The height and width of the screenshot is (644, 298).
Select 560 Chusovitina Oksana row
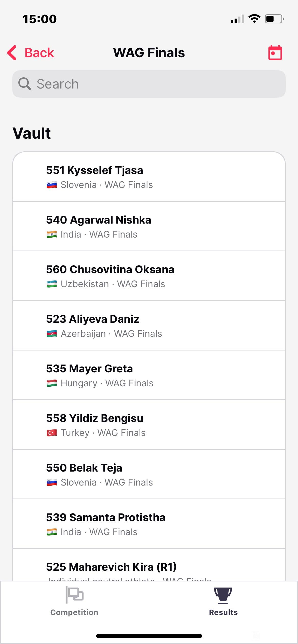149,276
